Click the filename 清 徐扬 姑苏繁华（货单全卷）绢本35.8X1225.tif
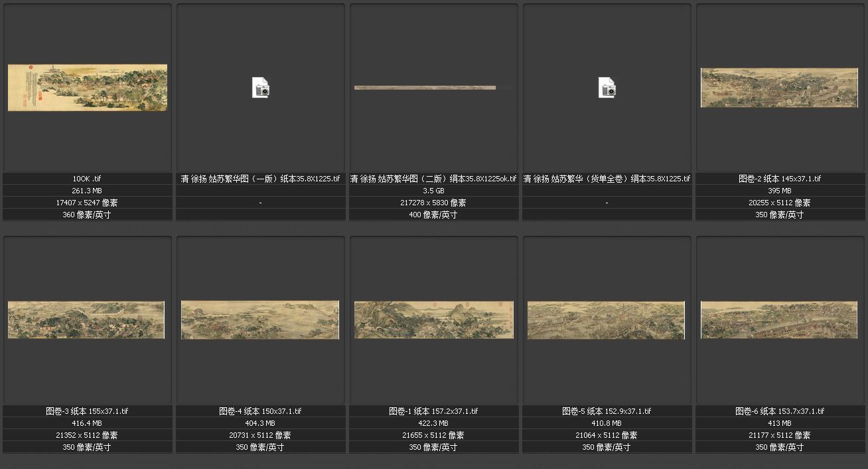This screenshot has height=469, width=868. click(x=607, y=179)
